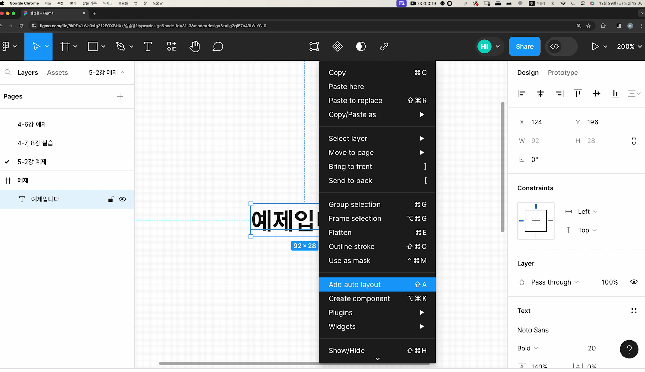Image resolution: width=645 pixels, height=372 pixels.
Task: Open the Plugins submenu
Action: coord(377,312)
